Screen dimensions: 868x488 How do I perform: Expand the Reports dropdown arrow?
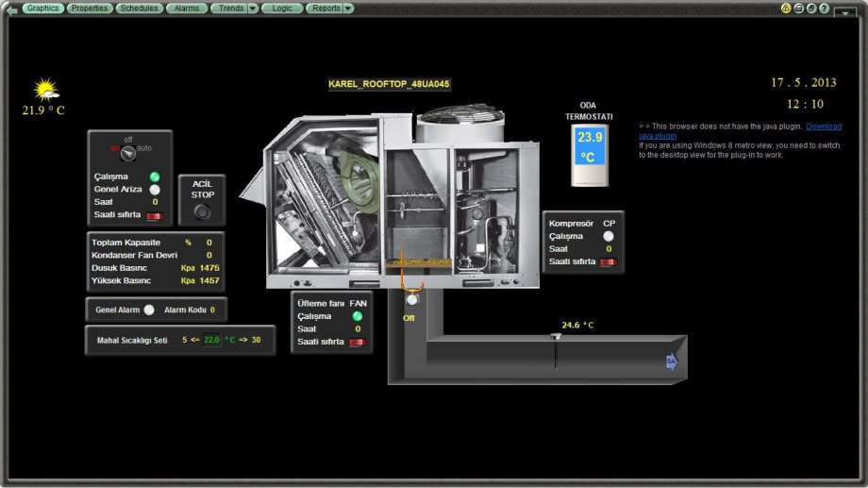pos(349,8)
